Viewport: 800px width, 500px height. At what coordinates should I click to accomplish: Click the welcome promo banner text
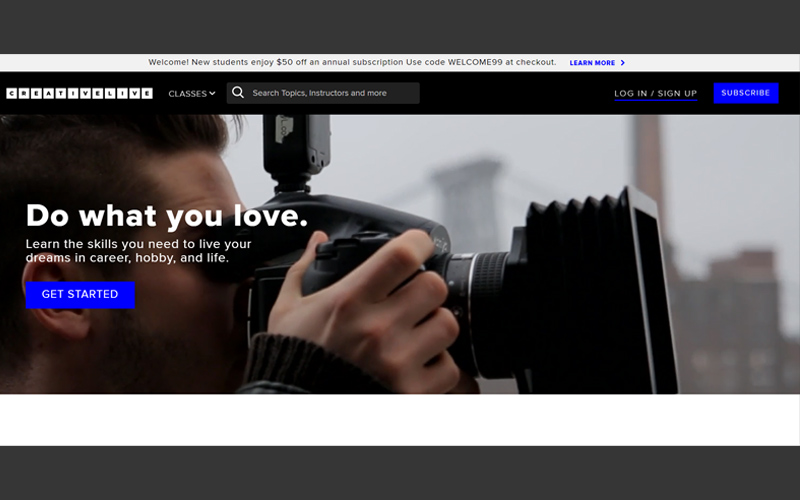click(352, 62)
